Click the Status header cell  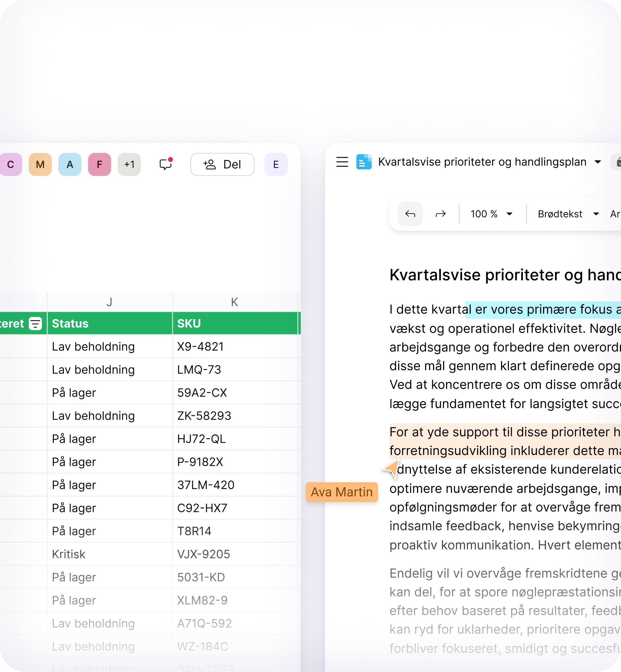point(110,323)
